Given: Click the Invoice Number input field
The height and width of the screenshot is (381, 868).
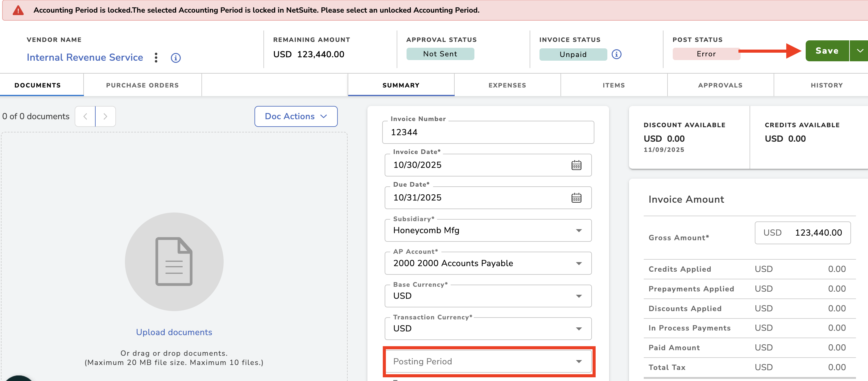Looking at the screenshot, I should [488, 132].
